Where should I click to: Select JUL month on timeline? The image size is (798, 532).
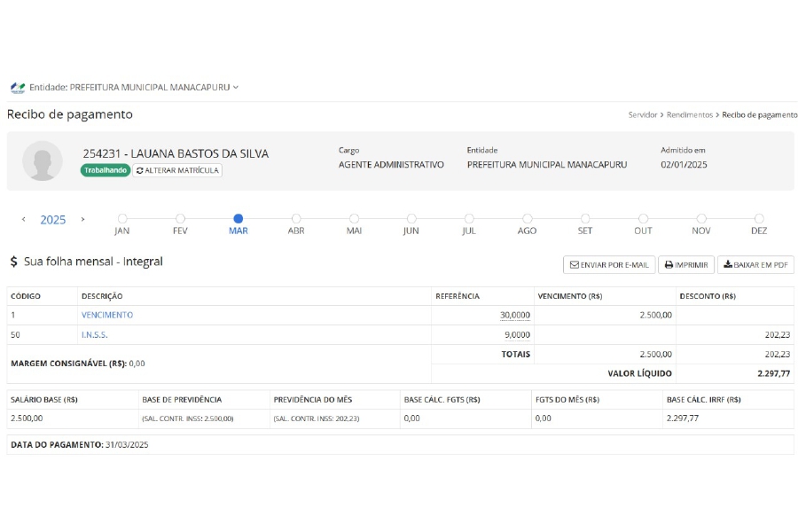[x=469, y=219]
